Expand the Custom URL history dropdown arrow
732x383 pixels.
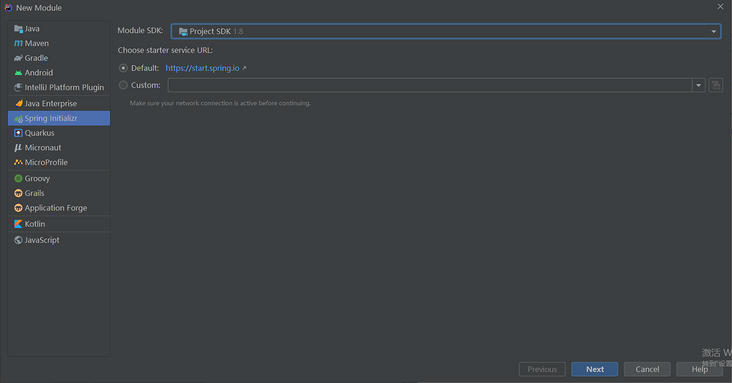pos(698,85)
